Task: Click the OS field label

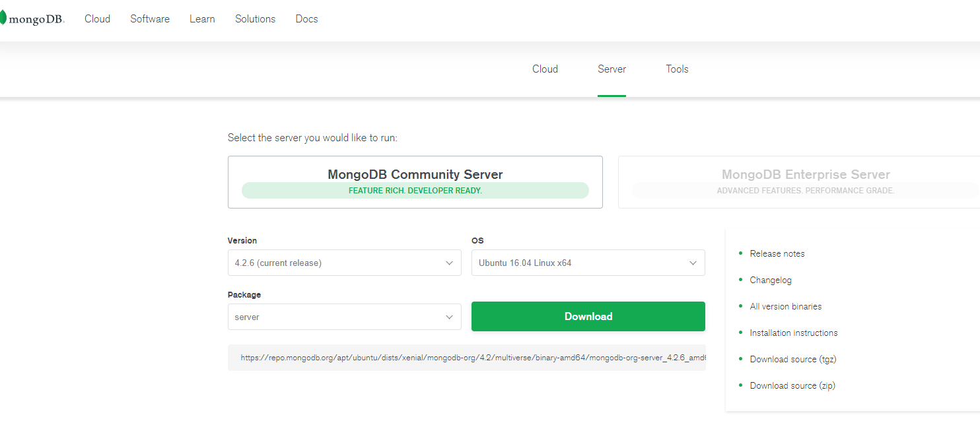Action: tap(477, 241)
